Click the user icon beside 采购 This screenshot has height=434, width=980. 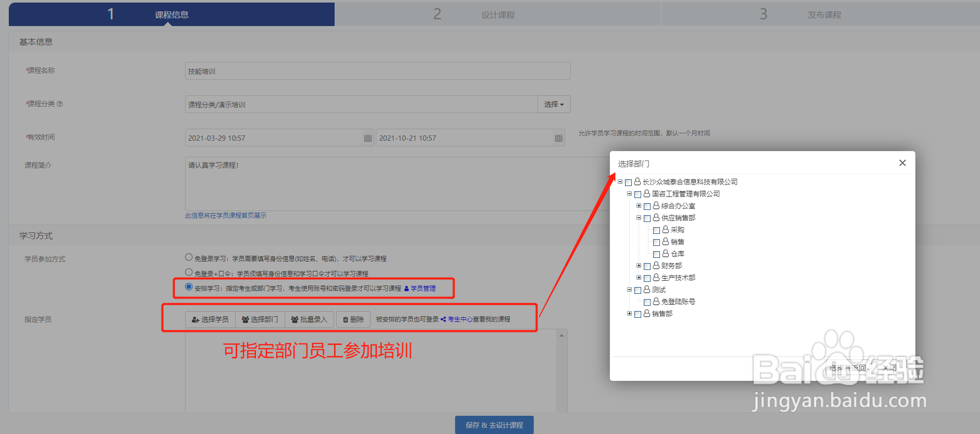pos(665,229)
